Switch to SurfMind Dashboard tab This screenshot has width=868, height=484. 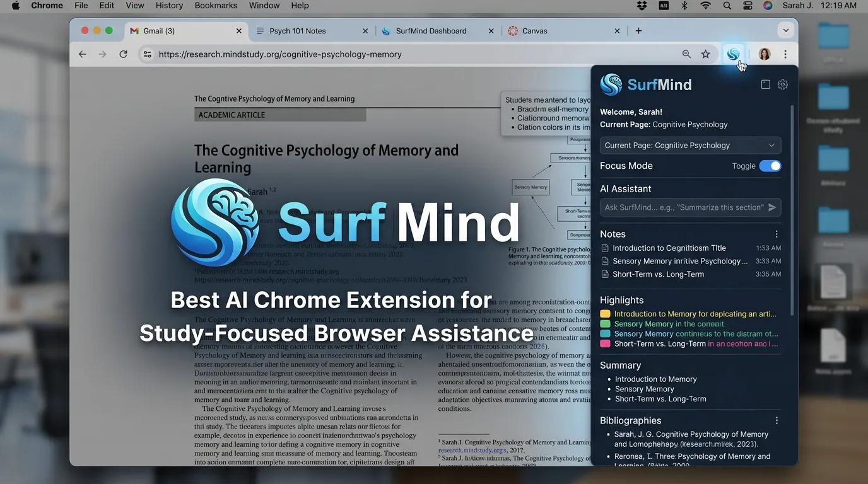(438, 31)
